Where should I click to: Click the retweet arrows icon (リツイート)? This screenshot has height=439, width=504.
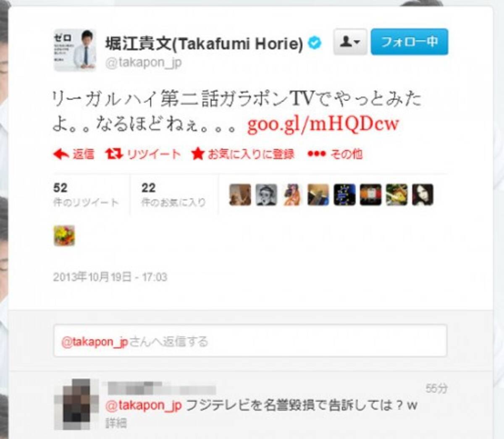(113, 154)
